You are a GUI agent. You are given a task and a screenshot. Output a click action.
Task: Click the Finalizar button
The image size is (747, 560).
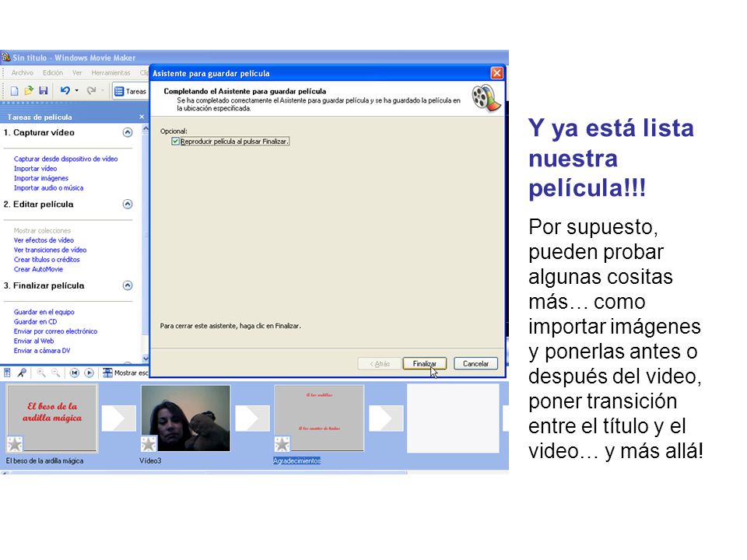(425, 364)
